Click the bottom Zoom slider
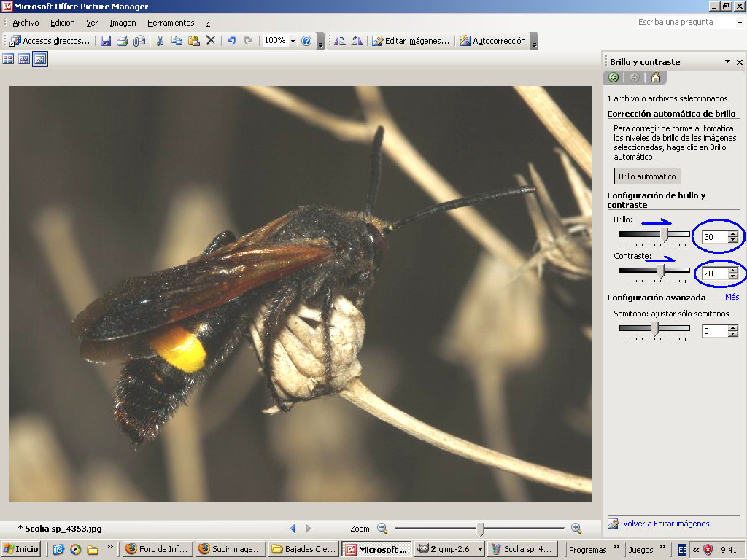747x560 pixels. pyautogui.click(x=479, y=528)
